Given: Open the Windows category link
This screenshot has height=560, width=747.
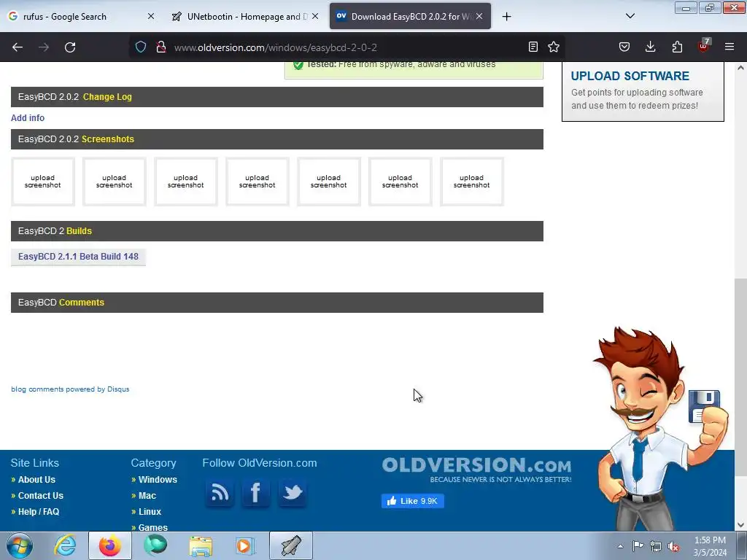Looking at the screenshot, I should click(x=158, y=480).
